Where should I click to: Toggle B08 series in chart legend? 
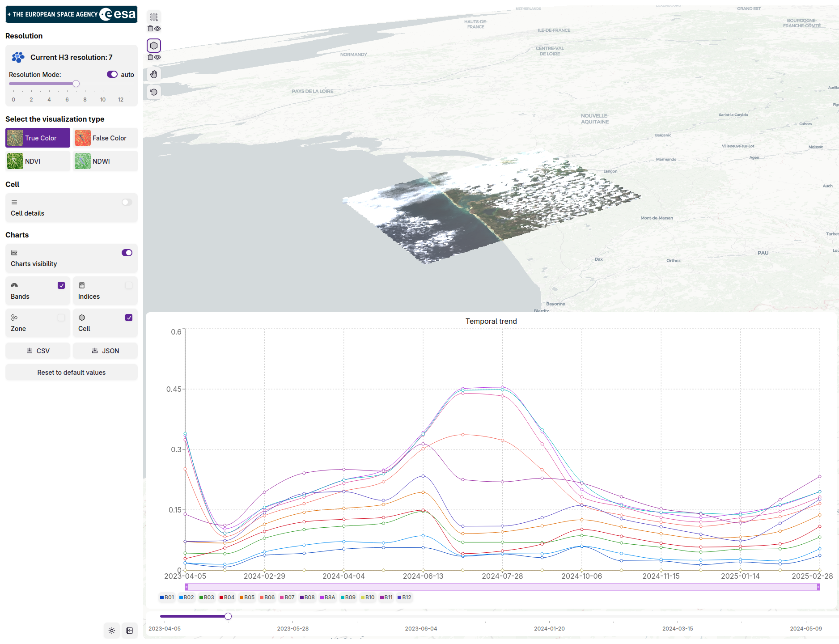click(x=307, y=597)
